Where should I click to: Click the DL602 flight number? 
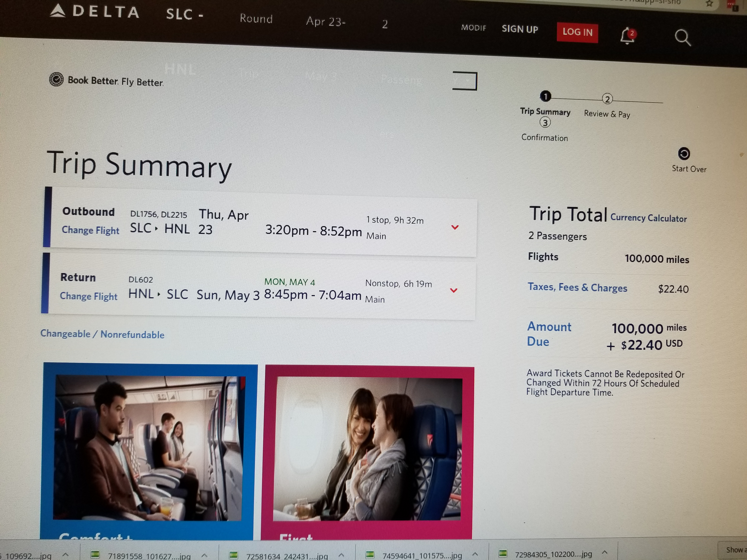[140, 279]
